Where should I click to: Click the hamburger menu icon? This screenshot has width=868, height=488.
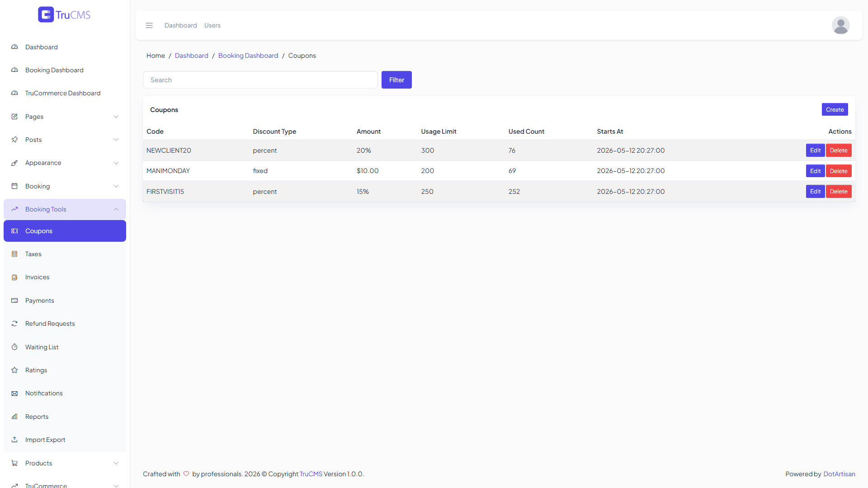pos(149,25)
